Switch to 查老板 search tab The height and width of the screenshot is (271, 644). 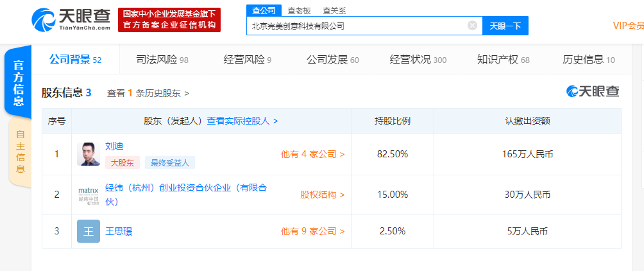click(300, 10)
